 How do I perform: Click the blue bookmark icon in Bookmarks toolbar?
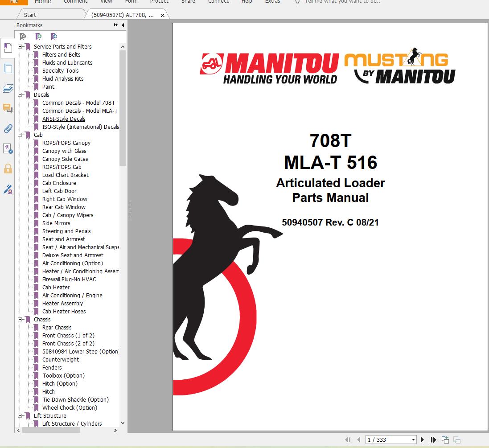click(54, 37)
